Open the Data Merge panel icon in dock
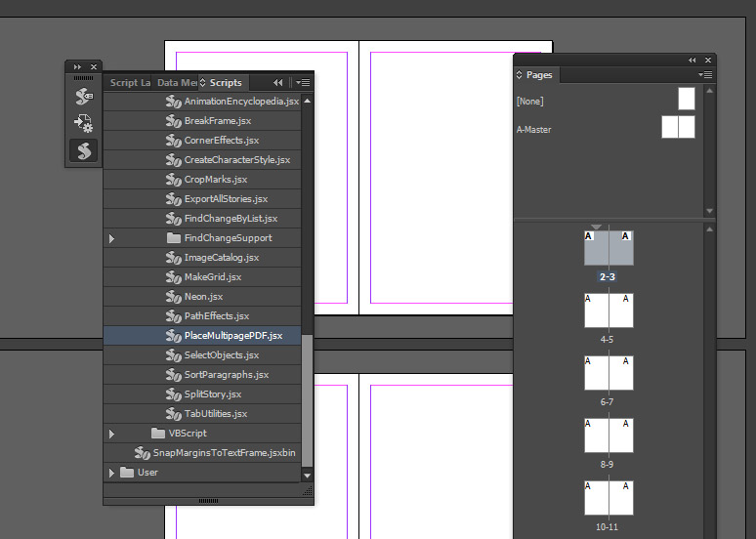 (83, 123)
